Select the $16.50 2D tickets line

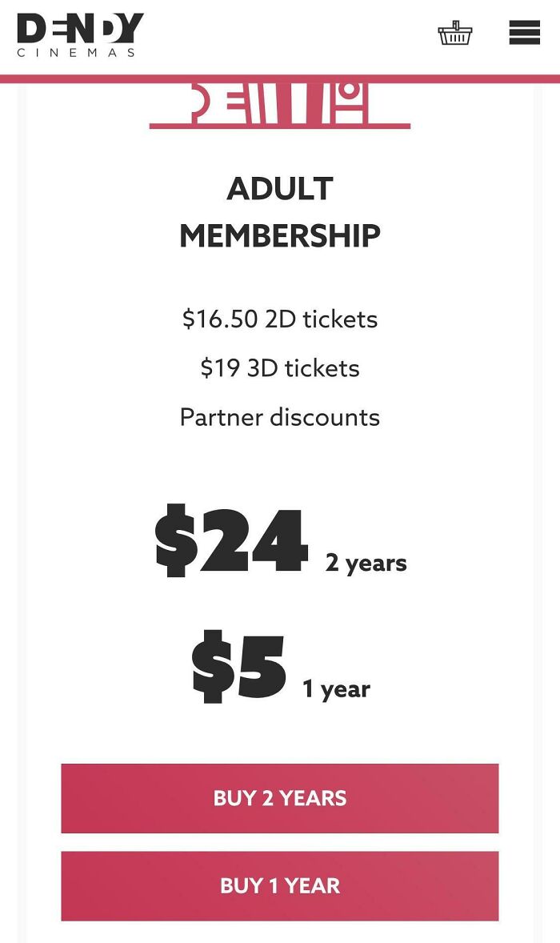280,319
